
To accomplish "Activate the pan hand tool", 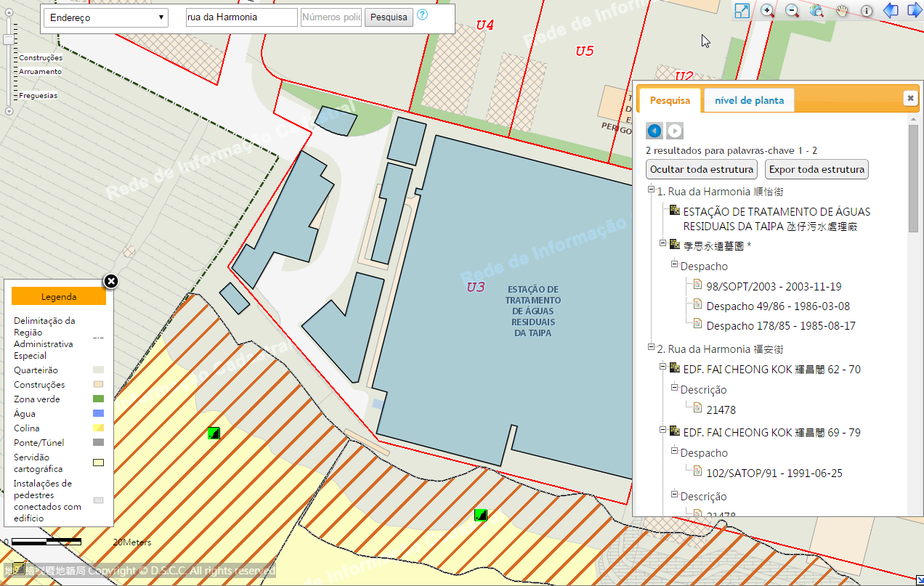I will coord(842,11).
